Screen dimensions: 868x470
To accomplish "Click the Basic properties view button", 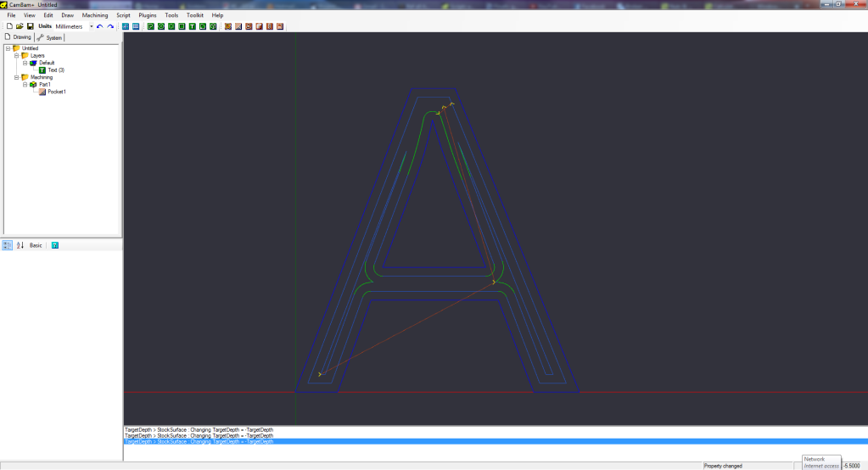I will [36, 245].
